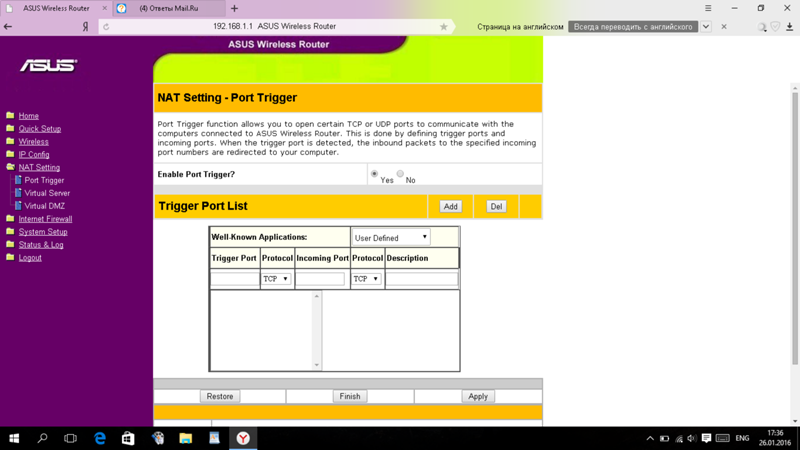Open translation options dropdown arrow
The height and width of the screenshot is (450, 800).
(x=706, y=27)
